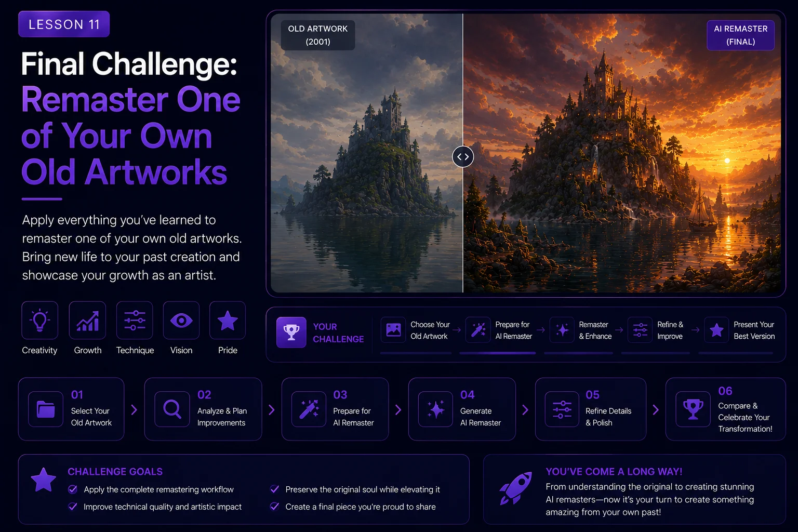Viewport: 798px width, 532px height.
Task: Click the progress bar under Choose Your Old Artwork
Action: coord(416,353)
